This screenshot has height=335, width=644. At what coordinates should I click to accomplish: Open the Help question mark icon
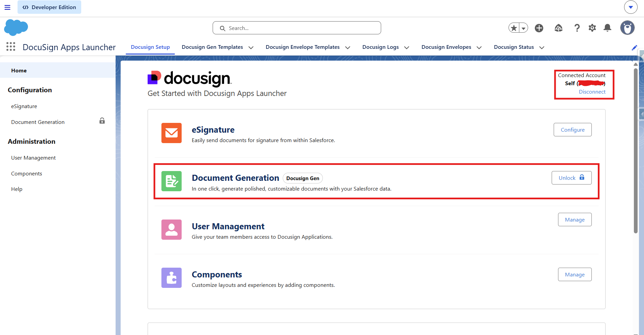pos(577,28)
